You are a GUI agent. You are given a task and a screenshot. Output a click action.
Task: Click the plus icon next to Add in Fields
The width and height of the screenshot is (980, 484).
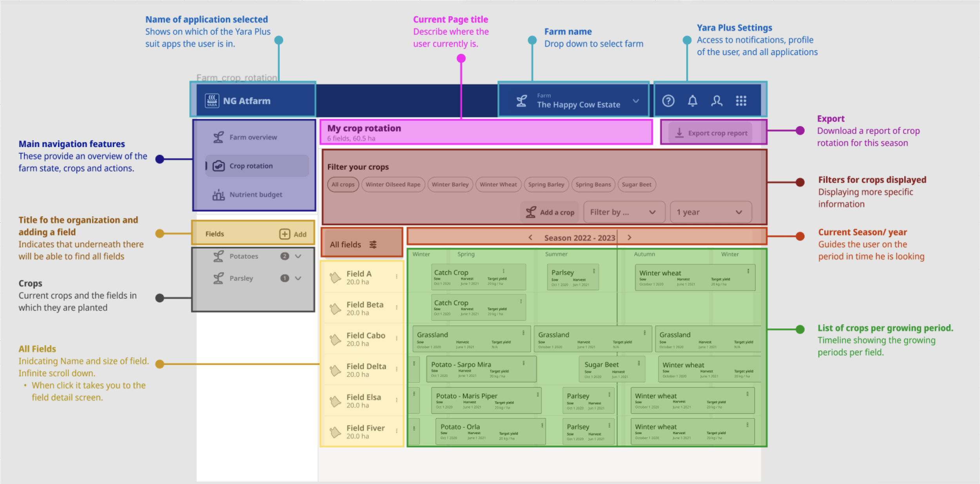(x=285, y=234)
